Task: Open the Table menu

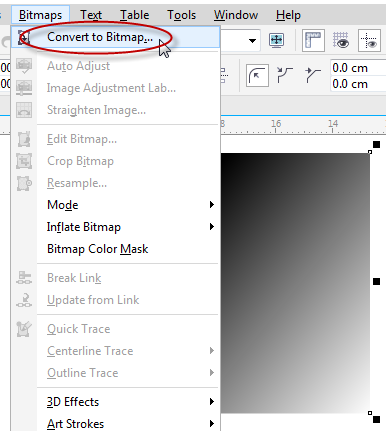Action: 134,15
